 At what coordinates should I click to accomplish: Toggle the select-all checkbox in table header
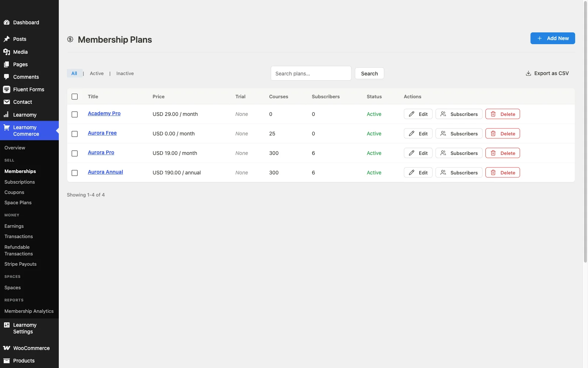(x=75, y=97)
